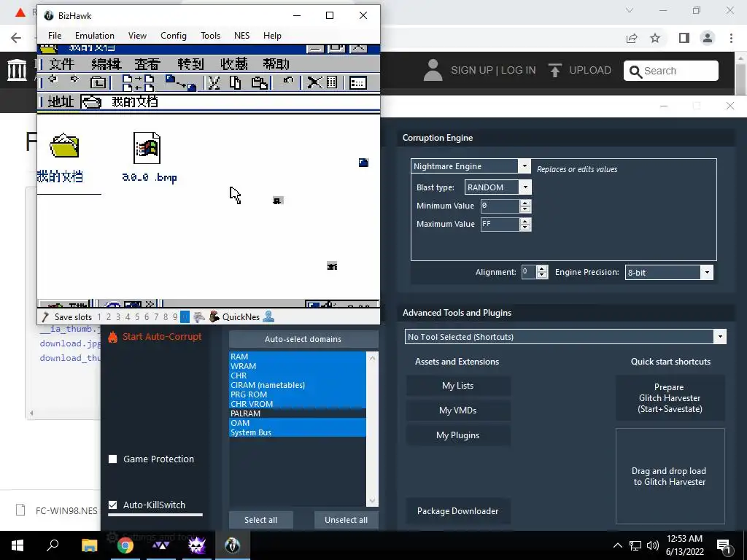Screen dimensions: 747x560
Task: Click the Select all button
Action: pos(260,520)
